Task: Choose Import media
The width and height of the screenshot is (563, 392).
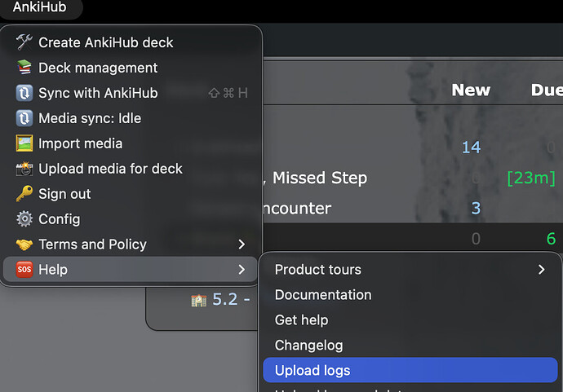Action: pyautogui.click(x=130, y=143)
